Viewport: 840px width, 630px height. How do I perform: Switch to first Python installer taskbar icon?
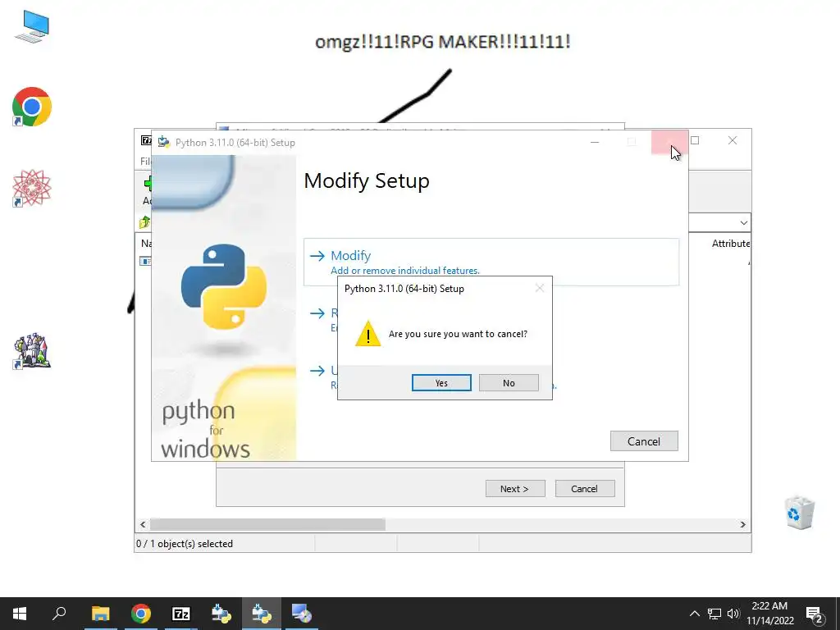click(x=221, y=614)
